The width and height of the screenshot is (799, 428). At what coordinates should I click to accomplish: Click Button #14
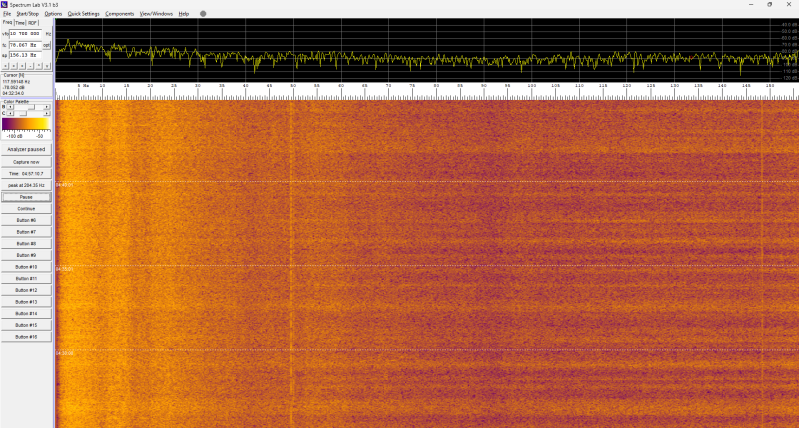point(26,313)
